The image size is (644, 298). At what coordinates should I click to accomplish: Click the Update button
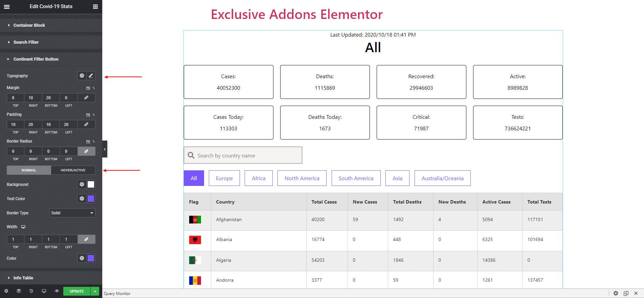coord(77,291)
